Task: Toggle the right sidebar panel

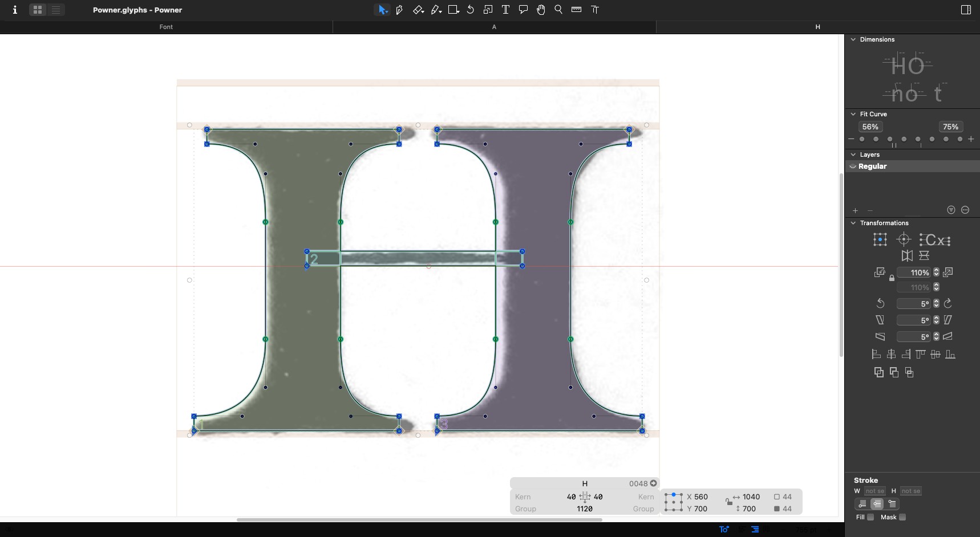Action: 966,10
